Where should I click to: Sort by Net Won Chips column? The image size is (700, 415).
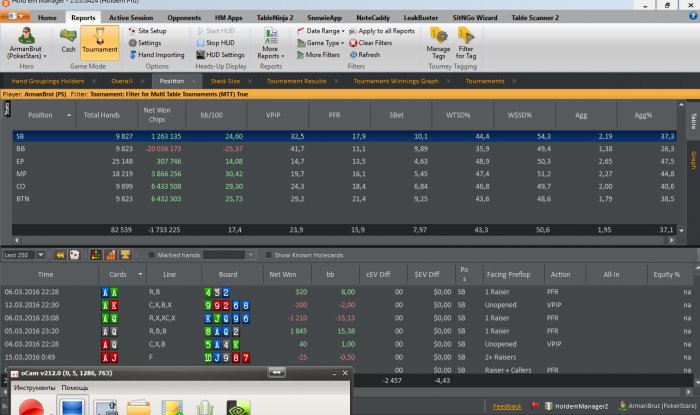(x=157, y=115)
